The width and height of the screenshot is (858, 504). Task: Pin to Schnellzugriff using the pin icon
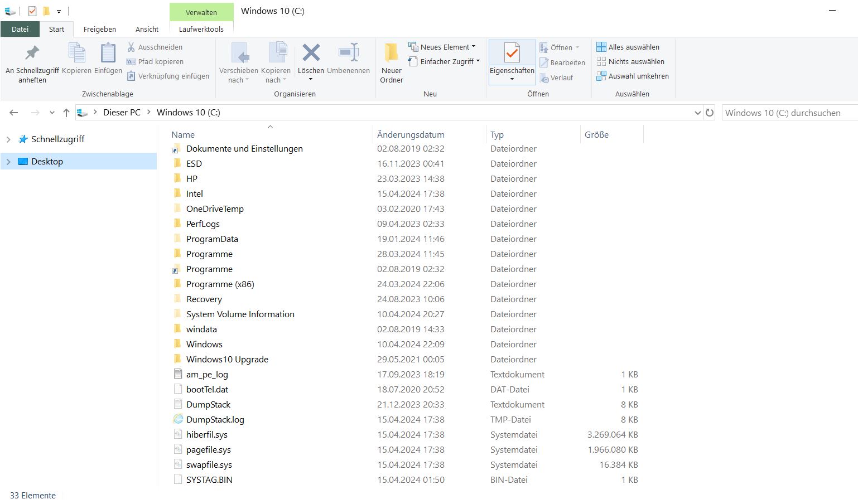pyautogui.click(x=32, y=53)
